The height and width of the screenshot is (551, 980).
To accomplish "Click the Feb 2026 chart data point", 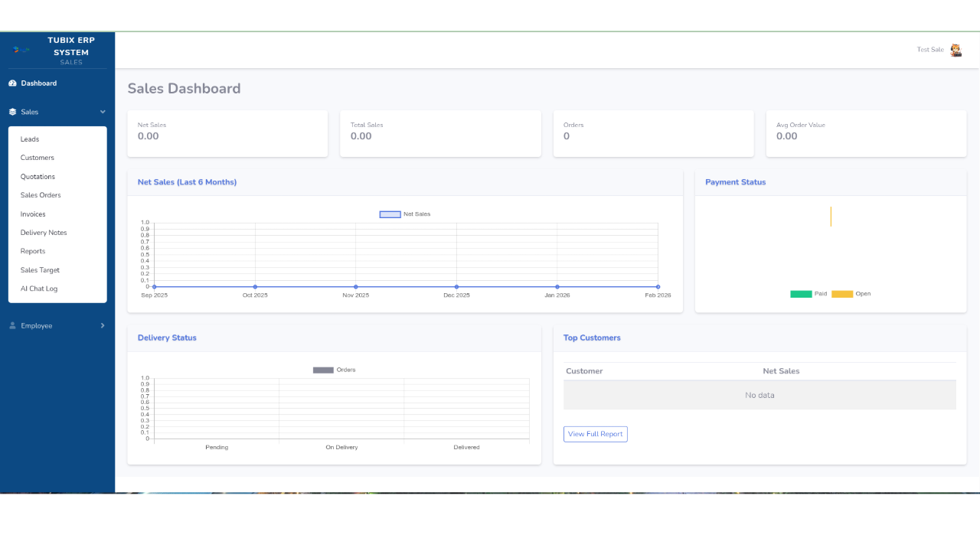I will click(x=658, y=287).
